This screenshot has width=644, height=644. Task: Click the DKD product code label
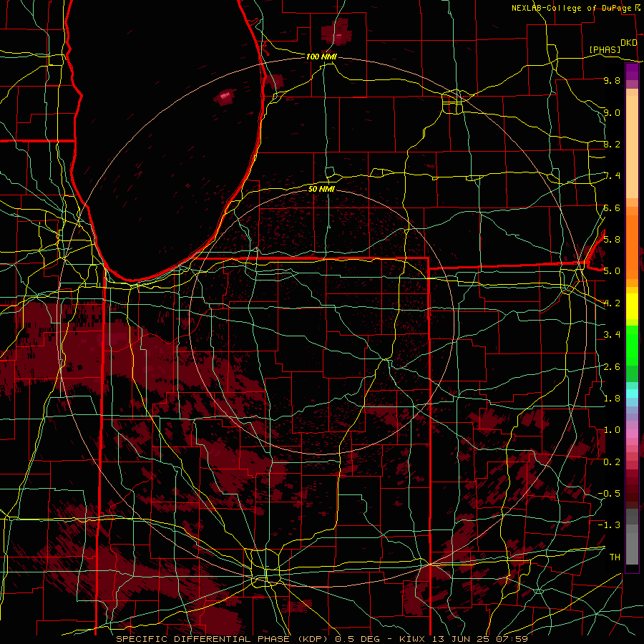[x=628, y=43]
